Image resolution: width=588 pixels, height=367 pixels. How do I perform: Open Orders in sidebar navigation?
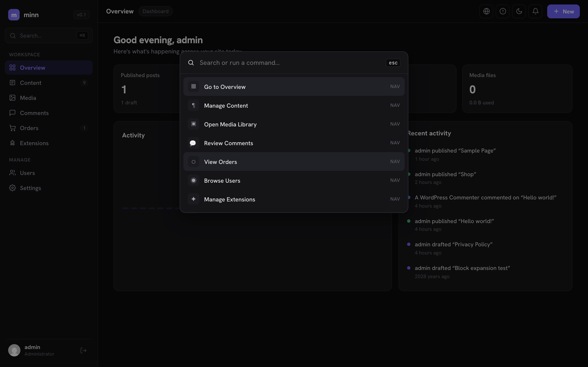click(x=49, y=128)
